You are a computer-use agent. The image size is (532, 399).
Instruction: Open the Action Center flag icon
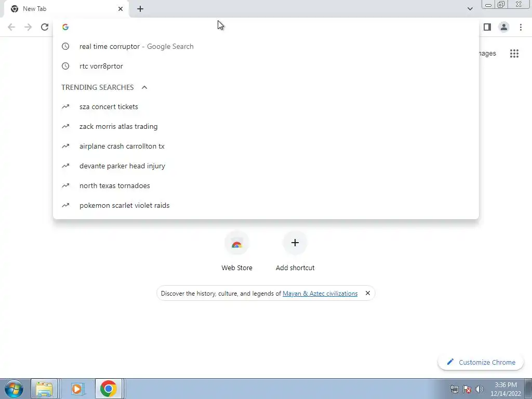pos(467,389)
